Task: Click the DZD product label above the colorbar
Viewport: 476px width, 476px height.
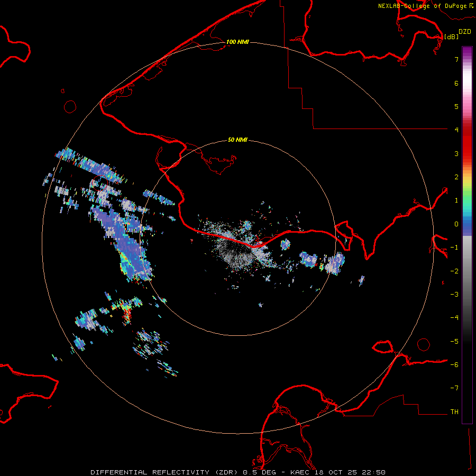Action: pos(465,32)
